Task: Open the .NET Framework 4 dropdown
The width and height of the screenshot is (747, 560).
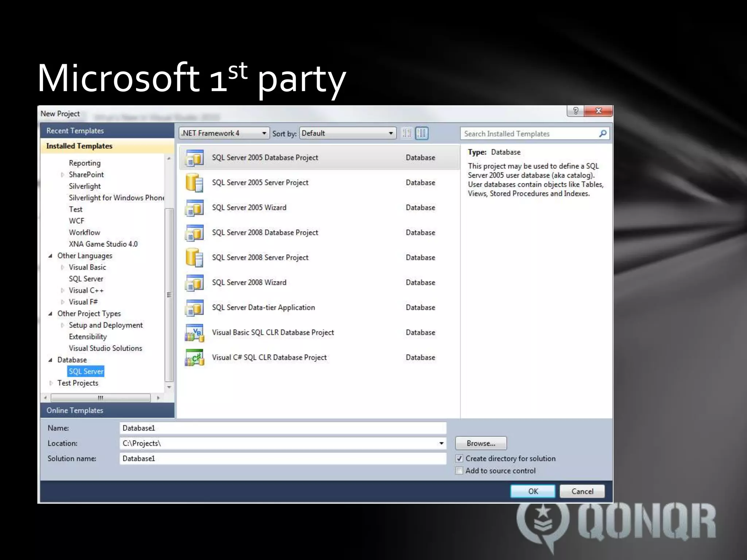Action: [x=224, y=133]
